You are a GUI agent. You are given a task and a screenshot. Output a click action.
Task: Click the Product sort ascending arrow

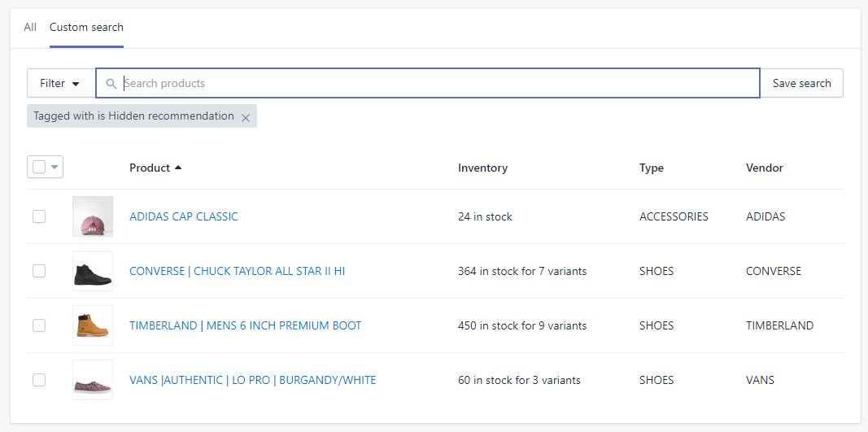coord(177,168)
